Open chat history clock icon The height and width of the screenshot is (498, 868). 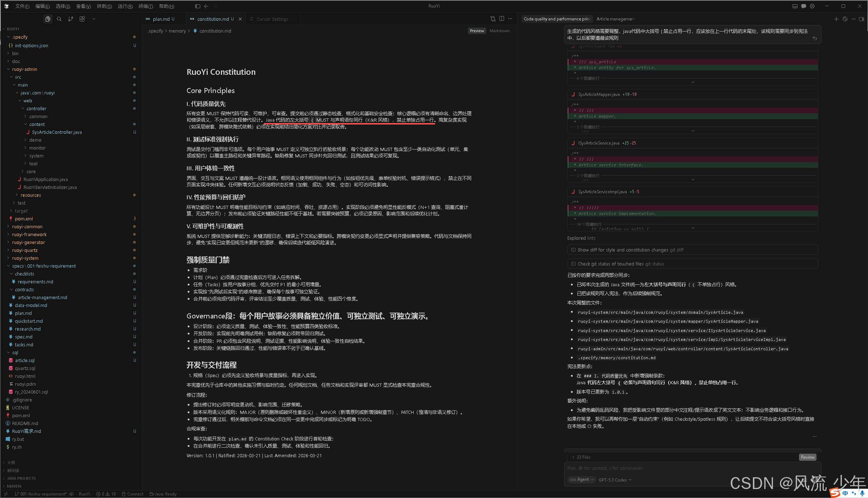845,19
